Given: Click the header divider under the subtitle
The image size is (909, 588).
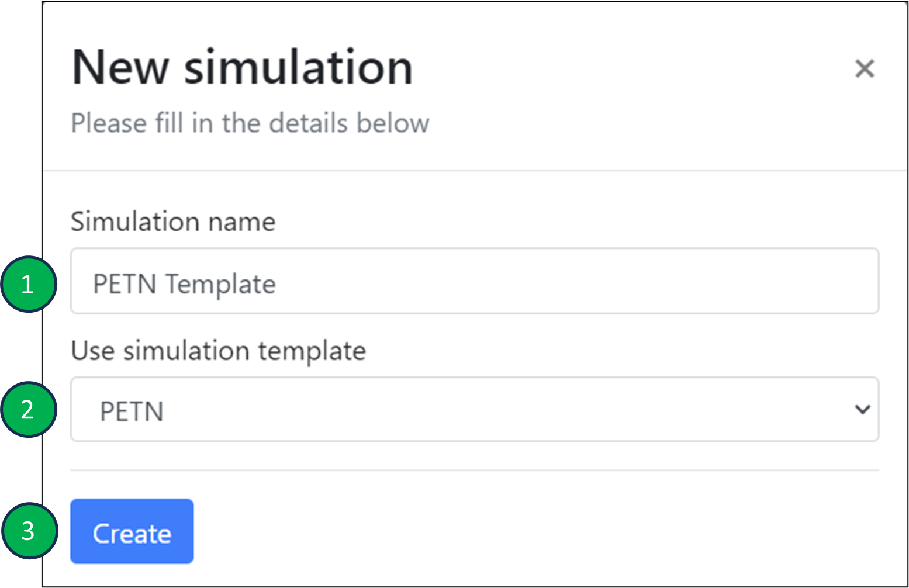Looking at the screenshot, I should [473, 171].
